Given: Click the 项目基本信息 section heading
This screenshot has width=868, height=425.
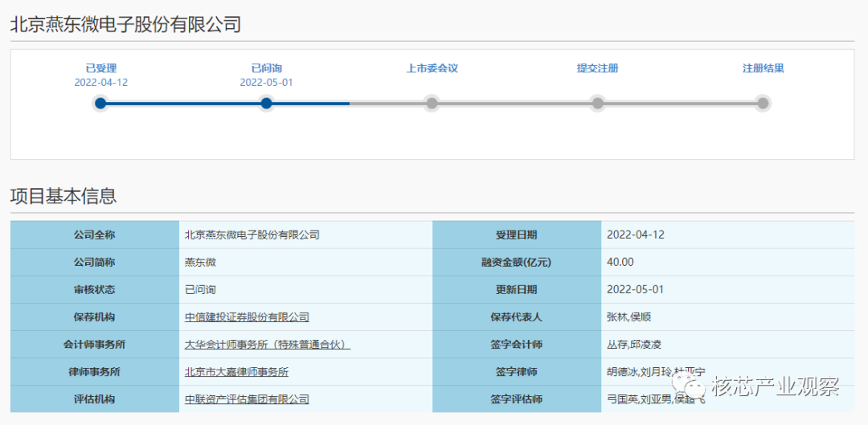Looking at the screenshot, I should click(x=63, y=197).
